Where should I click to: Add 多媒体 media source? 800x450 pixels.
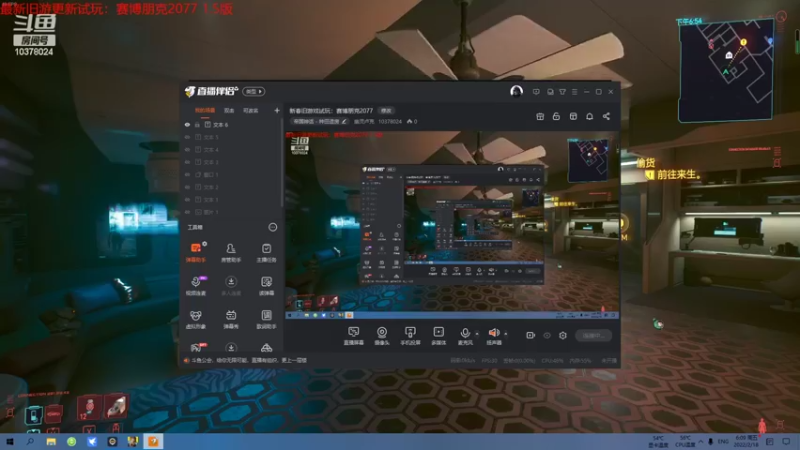438,336
